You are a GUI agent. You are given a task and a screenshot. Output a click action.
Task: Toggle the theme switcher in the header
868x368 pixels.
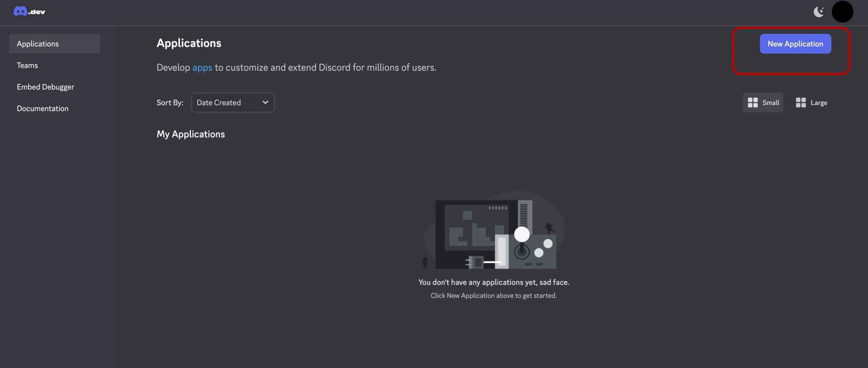(x=819, y=11)
